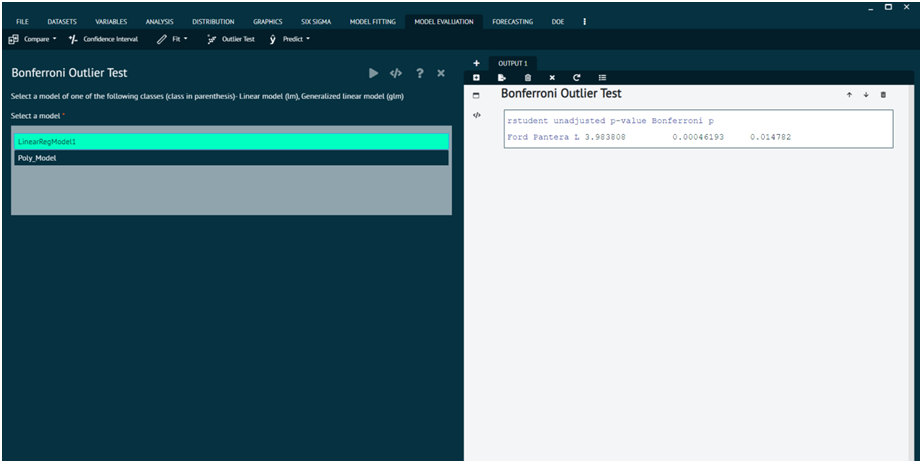The width and height of the screenshot is (922, 463).
Task: Delete the Bonferroni Outlier Test output item
Action: (x=883, y=95)
